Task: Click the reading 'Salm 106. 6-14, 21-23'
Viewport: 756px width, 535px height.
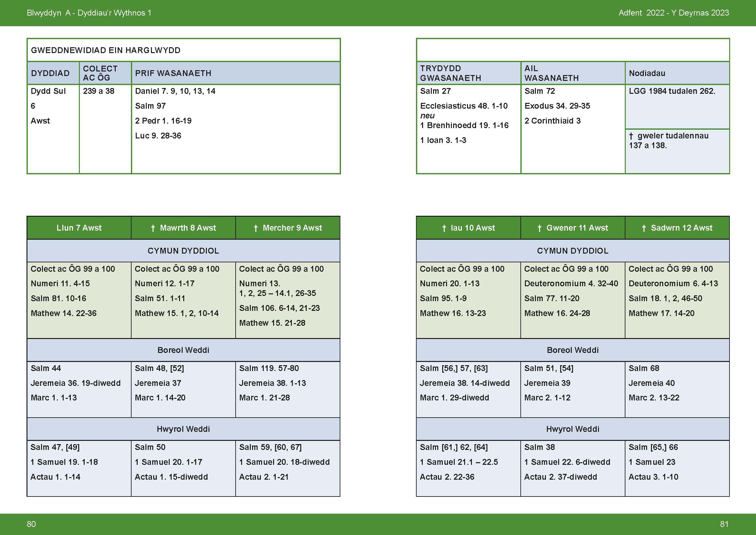Action: pos(280,308)
